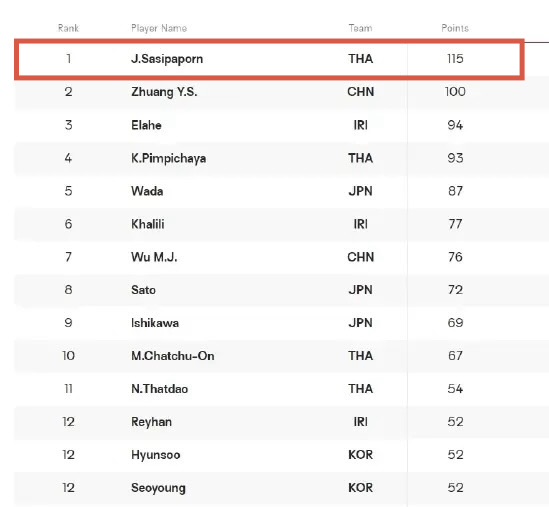Sort by the Player Name column header
Screen dimensions: 549x507
[159, 28]
